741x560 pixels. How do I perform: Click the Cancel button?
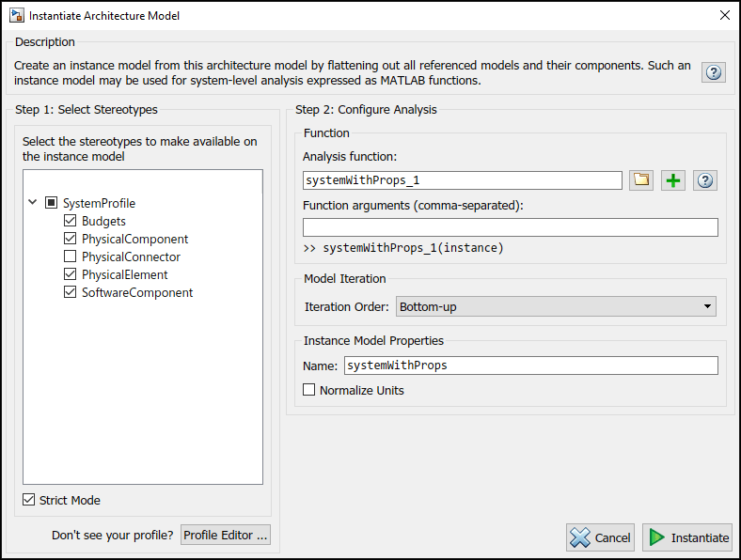(600, 537)
